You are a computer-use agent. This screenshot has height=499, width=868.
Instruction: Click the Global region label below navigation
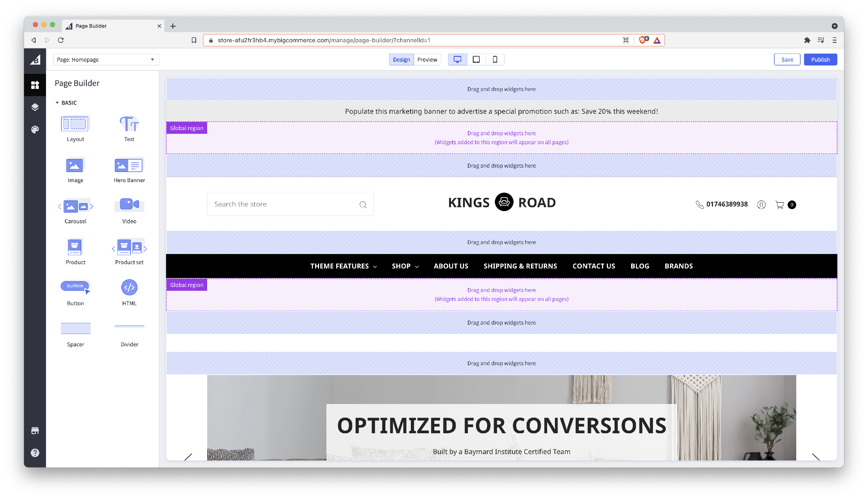(187, 285)
